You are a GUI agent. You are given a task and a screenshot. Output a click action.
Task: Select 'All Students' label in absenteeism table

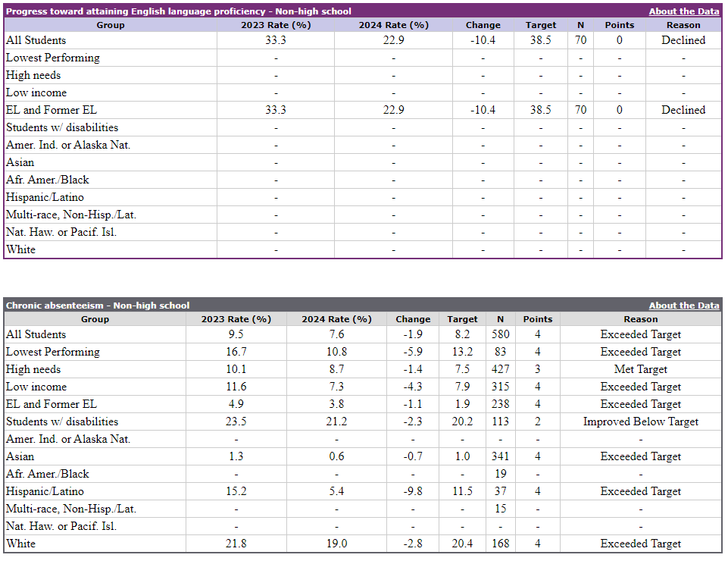pos(36,334)
